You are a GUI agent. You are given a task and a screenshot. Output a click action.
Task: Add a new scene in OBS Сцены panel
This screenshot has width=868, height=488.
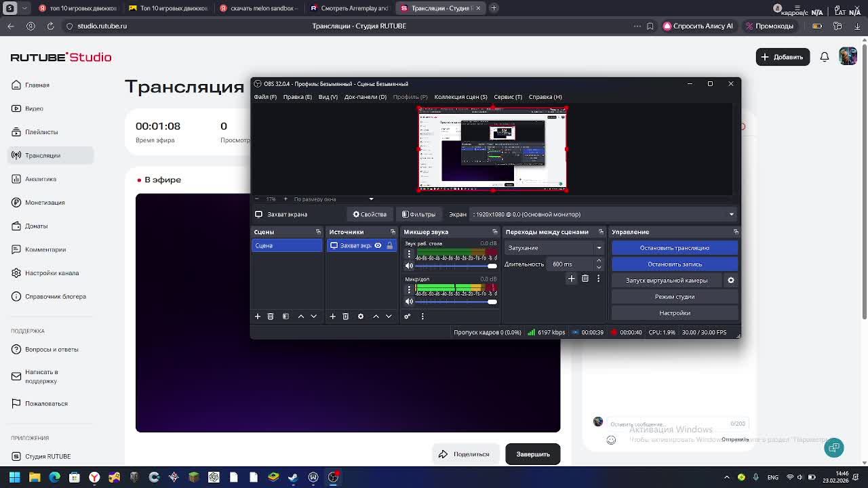(258, 317)
